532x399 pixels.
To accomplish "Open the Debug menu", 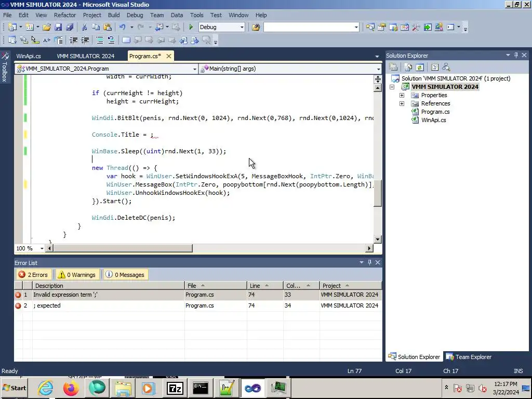I will point(135,15).
